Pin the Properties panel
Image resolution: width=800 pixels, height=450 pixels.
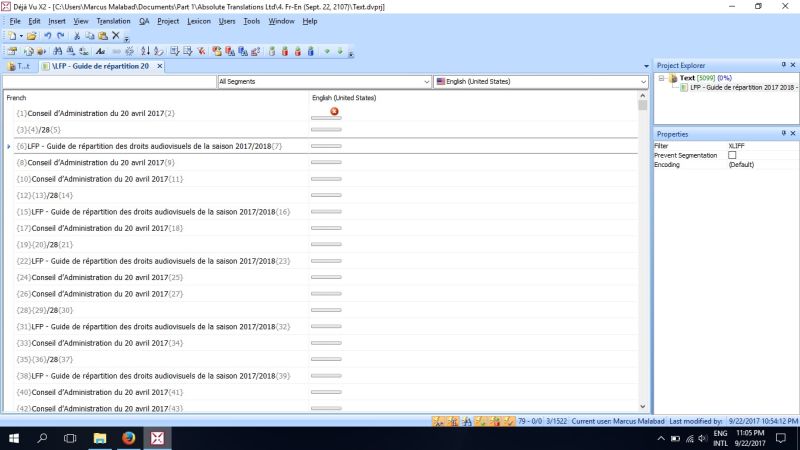click(784, 133)
